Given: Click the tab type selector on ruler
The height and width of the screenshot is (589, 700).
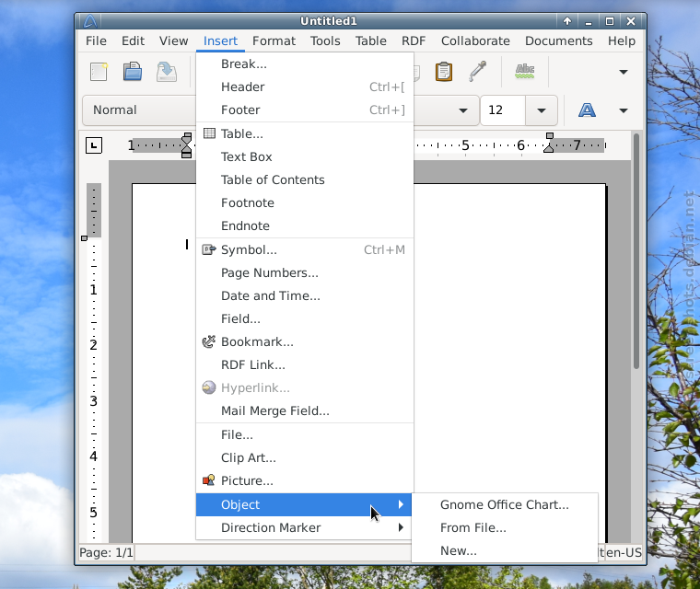Looking at the screenshot, I should point(94,145).
